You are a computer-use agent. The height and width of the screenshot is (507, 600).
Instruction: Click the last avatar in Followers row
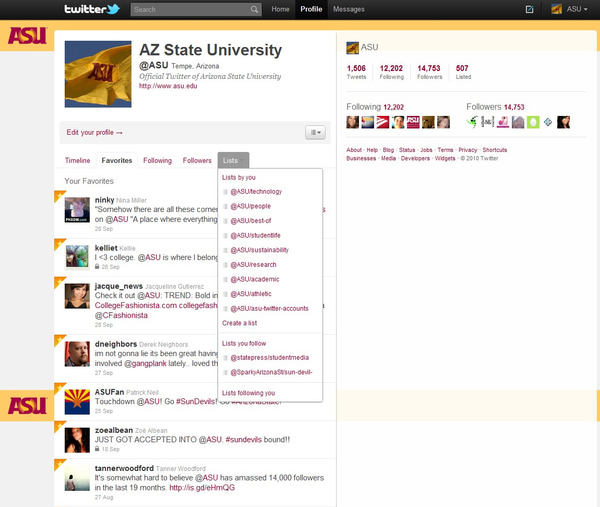pyautogui.click(x=563, y=122)
